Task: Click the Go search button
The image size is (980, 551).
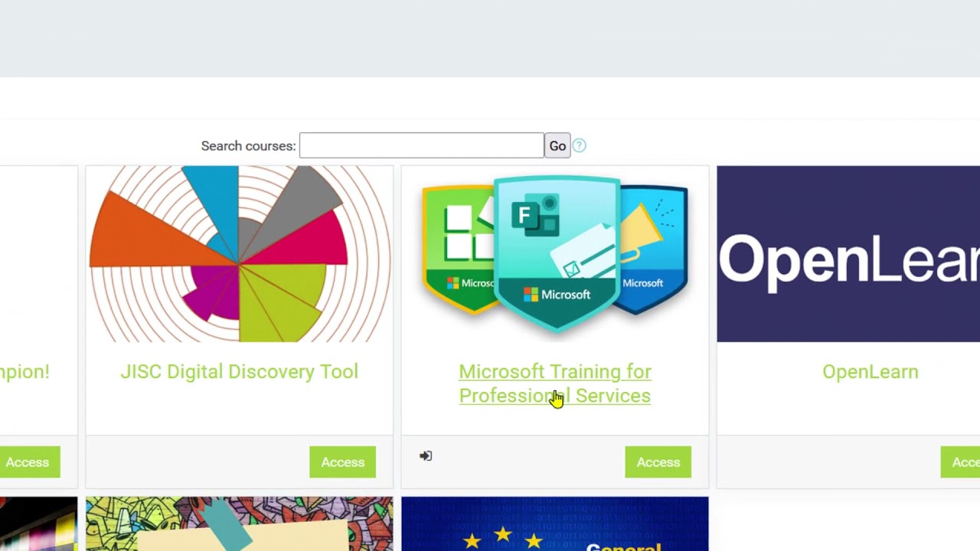Action: pyautogui.click(x=557, y=145)
